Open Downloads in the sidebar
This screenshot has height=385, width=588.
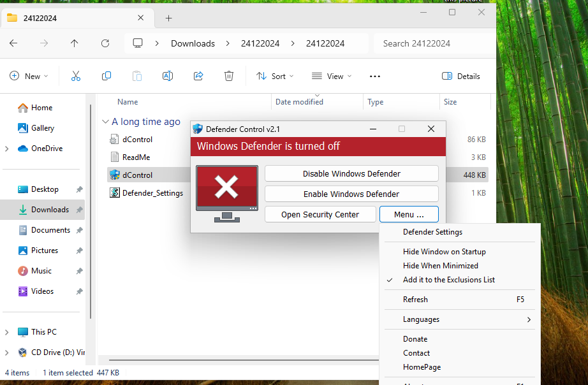click(43, 210)
